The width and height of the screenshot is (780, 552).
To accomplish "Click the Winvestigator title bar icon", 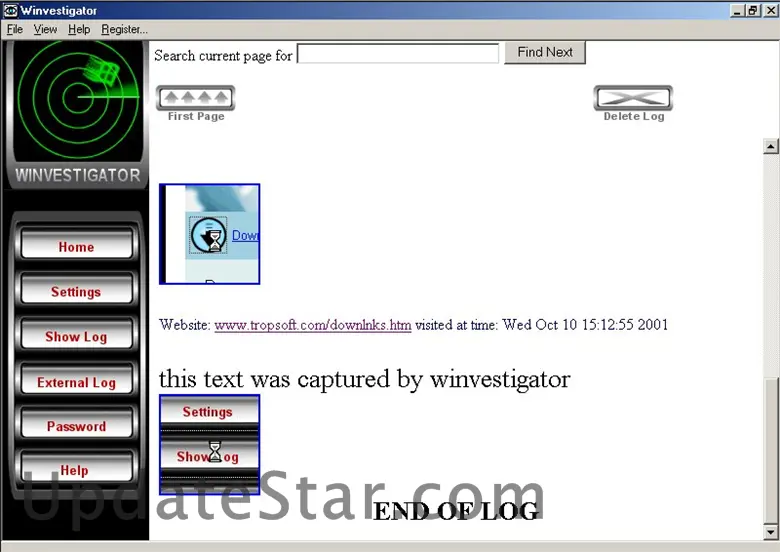I will coord(10,10).
